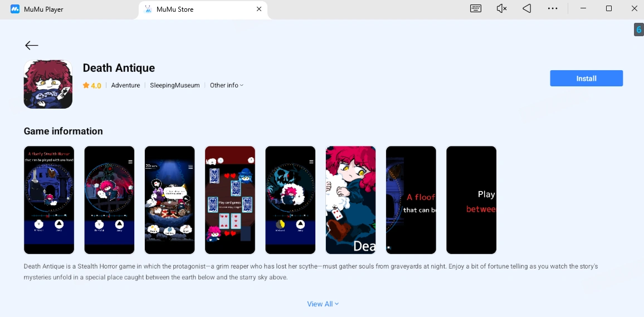The image size is (644, 317).
Task: Open the seventh screenshot reading 'A floof'
Action: [411, 200]
